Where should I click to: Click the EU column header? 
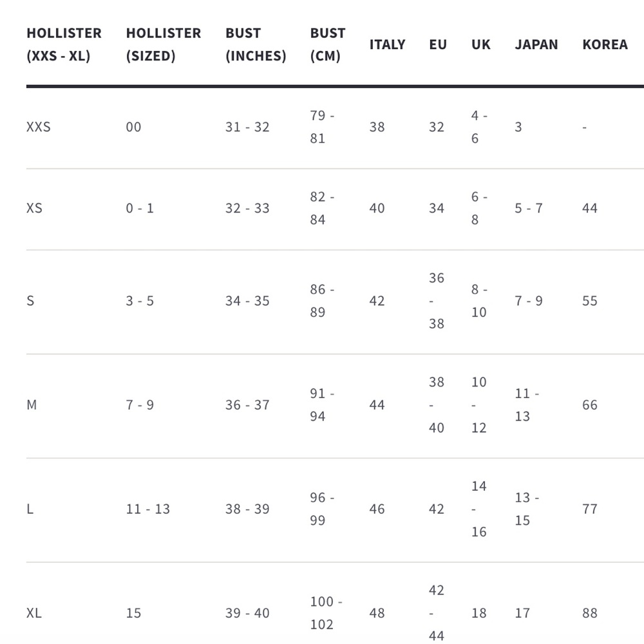pyautogui.click(x=438, y=44)
